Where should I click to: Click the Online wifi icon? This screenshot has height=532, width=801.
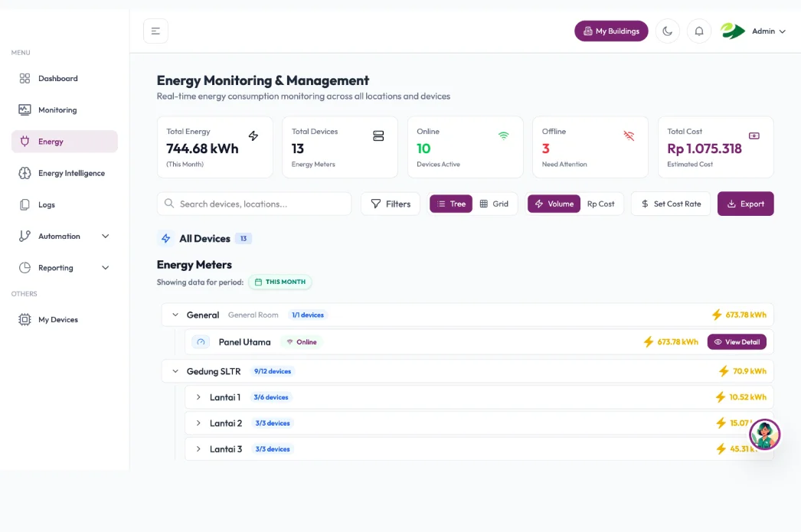click(504, 135)
